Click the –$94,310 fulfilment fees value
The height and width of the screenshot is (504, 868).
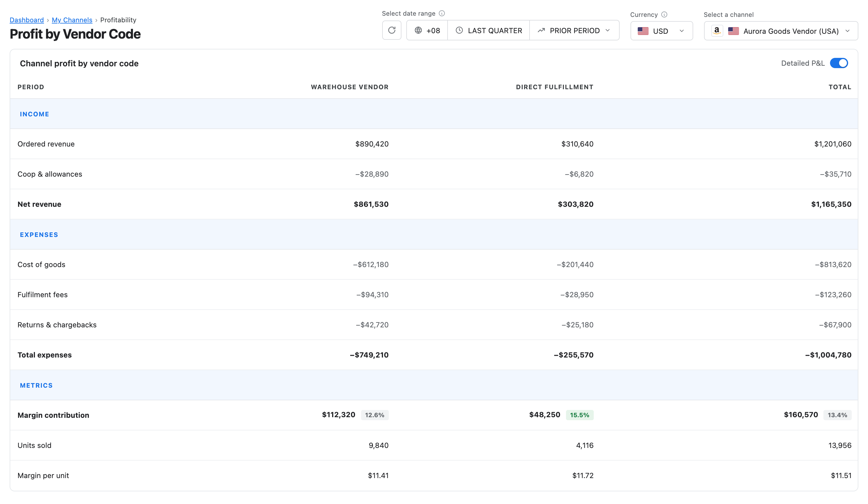point(372,295)
